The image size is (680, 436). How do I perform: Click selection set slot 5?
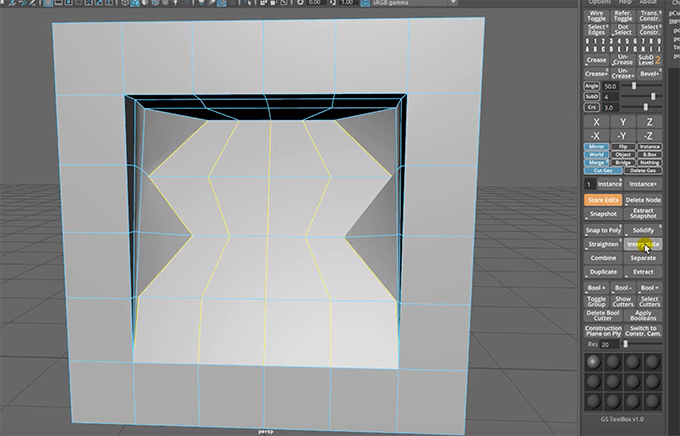[x=628, y=42]
